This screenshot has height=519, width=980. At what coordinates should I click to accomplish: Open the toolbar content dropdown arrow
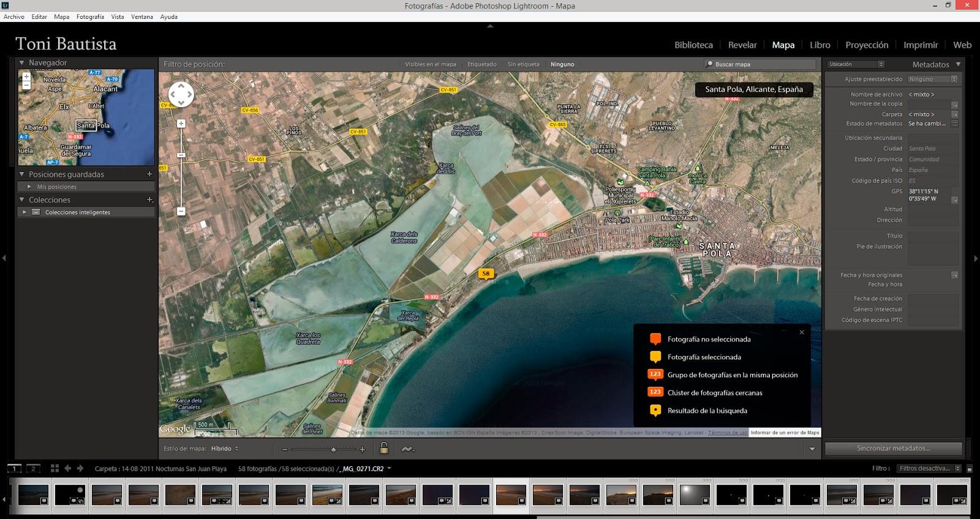[812, 449]
